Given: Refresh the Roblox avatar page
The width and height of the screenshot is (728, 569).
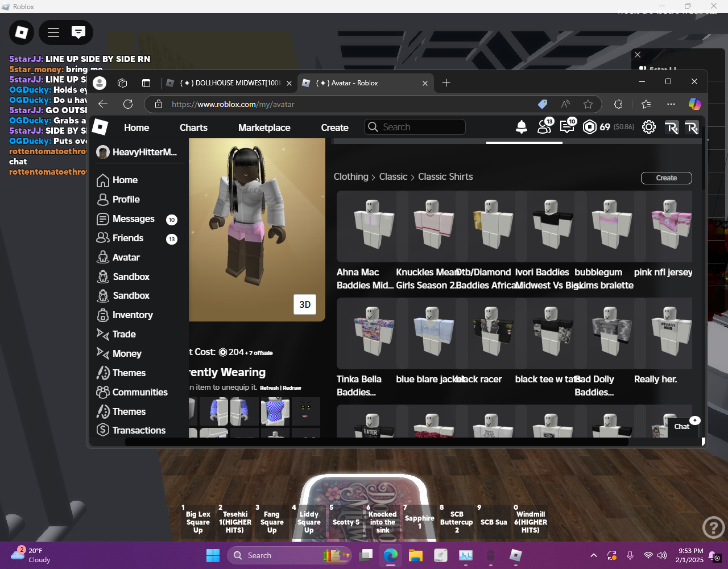Looking at the screenshot, I should 128,104.
